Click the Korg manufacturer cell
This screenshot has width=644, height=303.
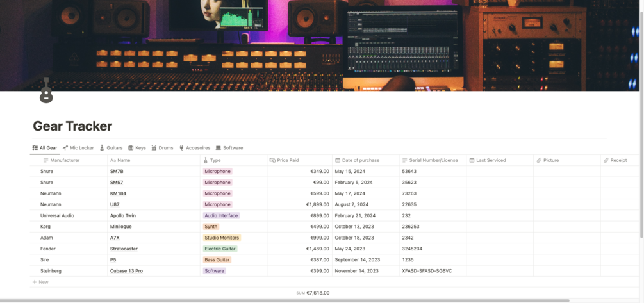pyautogui.click(x=69, y=227)
